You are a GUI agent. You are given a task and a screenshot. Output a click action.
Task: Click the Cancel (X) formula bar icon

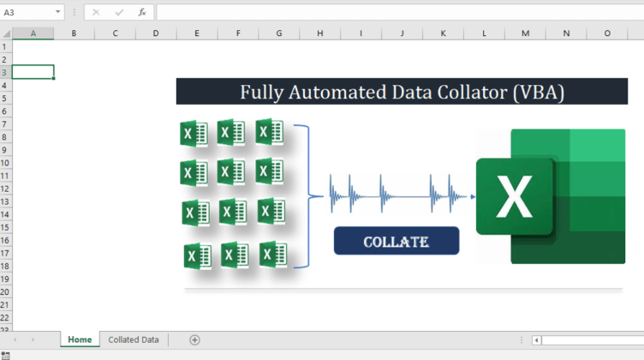pyautogui.click(x=96, y=12)
